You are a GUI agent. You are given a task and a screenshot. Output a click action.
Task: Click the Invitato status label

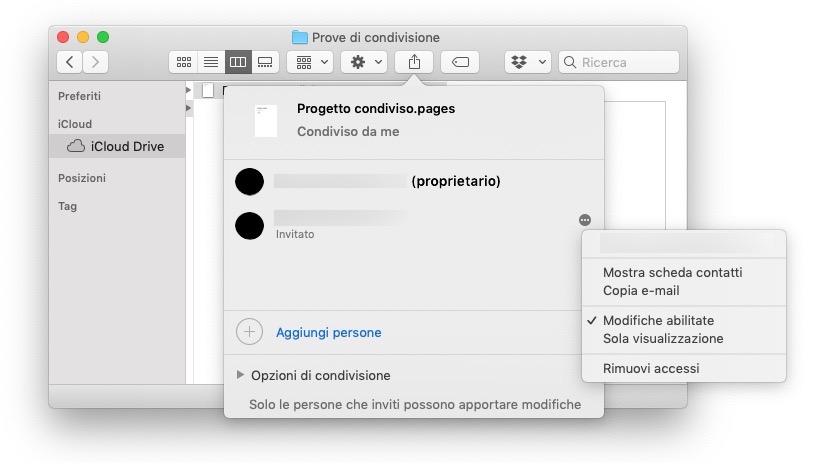295,234
